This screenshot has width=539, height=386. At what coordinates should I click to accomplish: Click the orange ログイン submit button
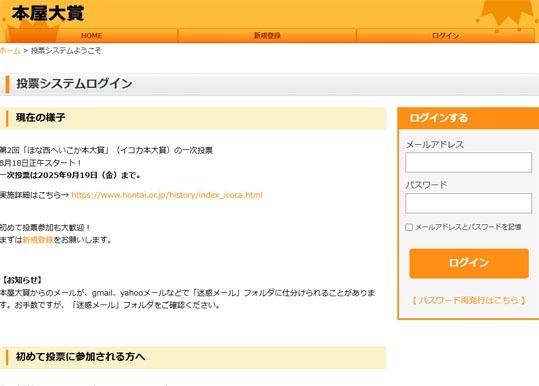(x=469, y=263)
